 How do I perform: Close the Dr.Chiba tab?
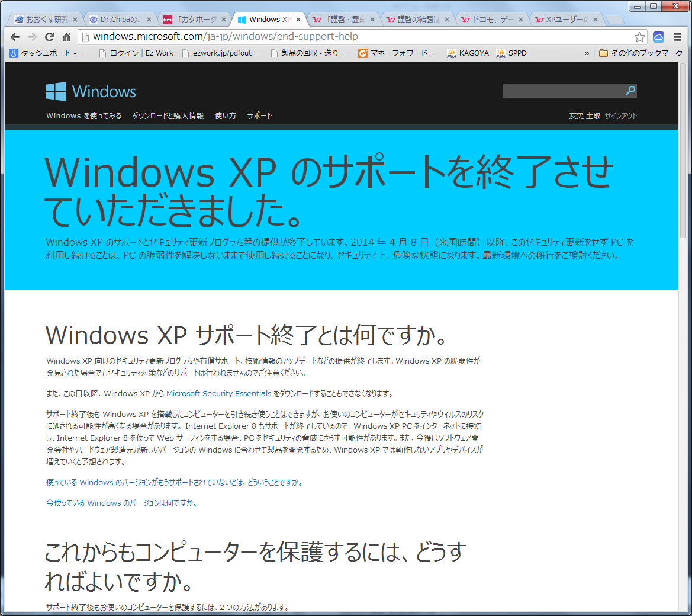tap(149, 20)
